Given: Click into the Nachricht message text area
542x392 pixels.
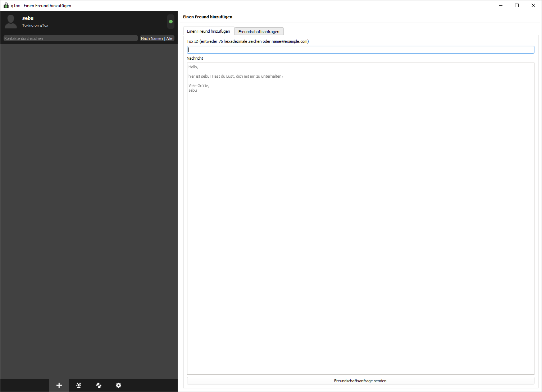Looking at the screenshot, I should 360,219.
